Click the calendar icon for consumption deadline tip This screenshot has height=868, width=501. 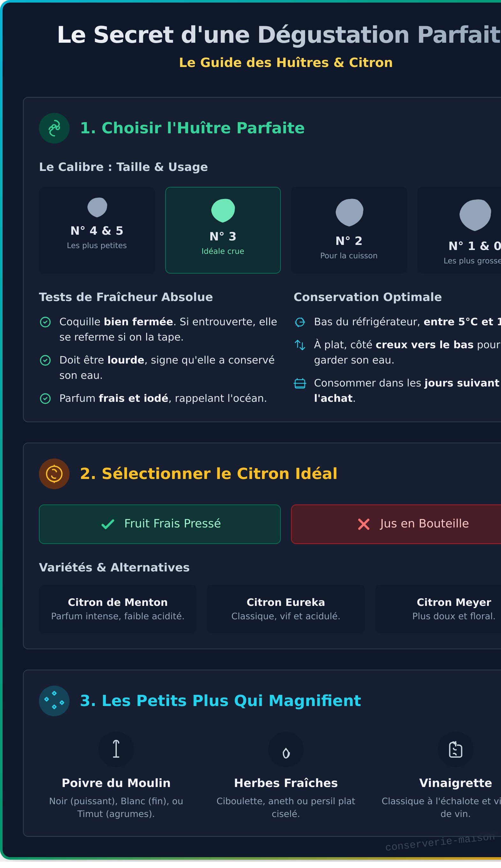click(300, 383)
